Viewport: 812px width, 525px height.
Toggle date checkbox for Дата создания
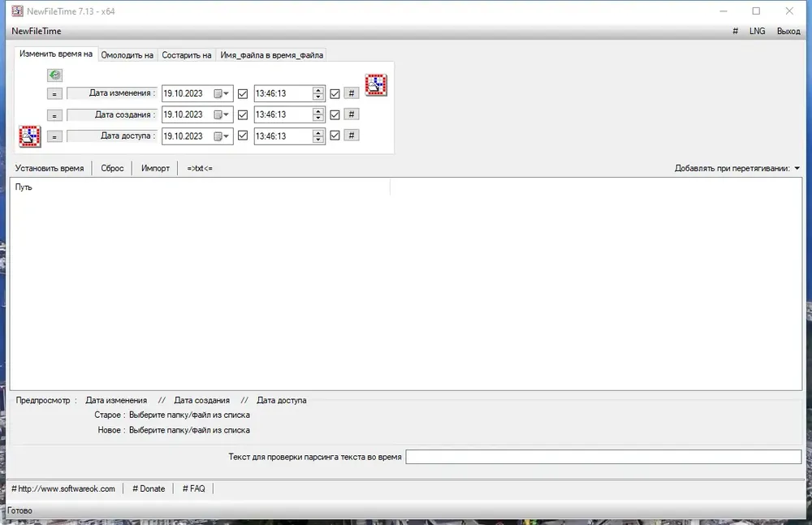243,115
